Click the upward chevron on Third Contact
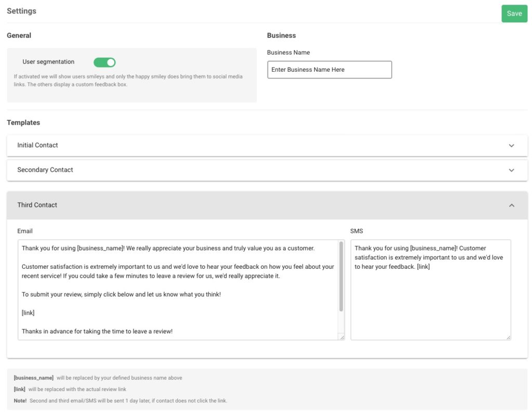 (x=511, y=206)
